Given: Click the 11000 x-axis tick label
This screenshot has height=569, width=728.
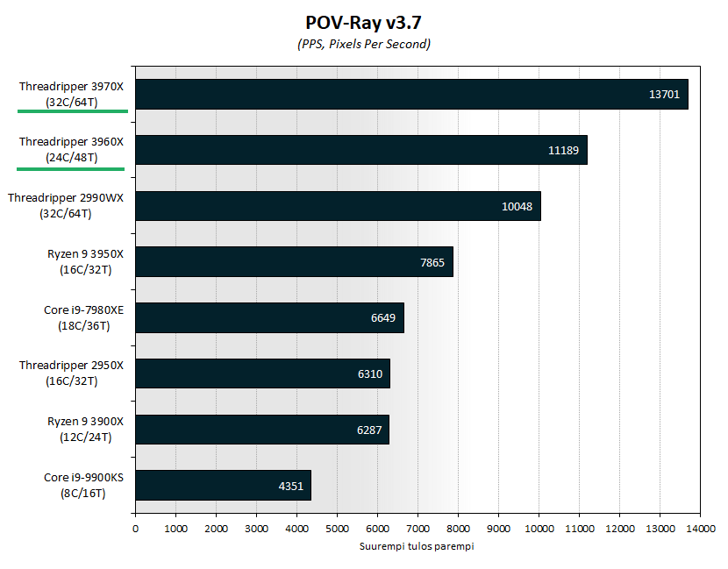Looking at the screenshot, I should tap(580, 529).
